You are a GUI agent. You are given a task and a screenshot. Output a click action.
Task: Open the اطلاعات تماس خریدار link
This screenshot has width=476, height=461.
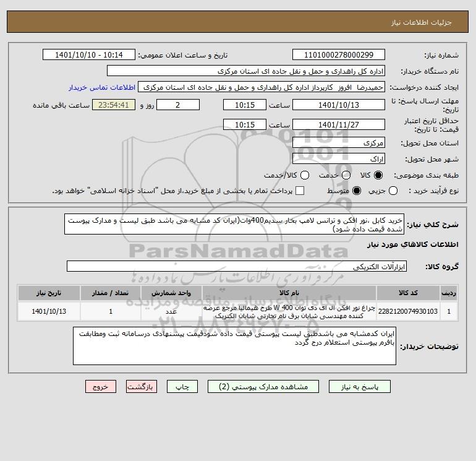(x=102, y=87)
